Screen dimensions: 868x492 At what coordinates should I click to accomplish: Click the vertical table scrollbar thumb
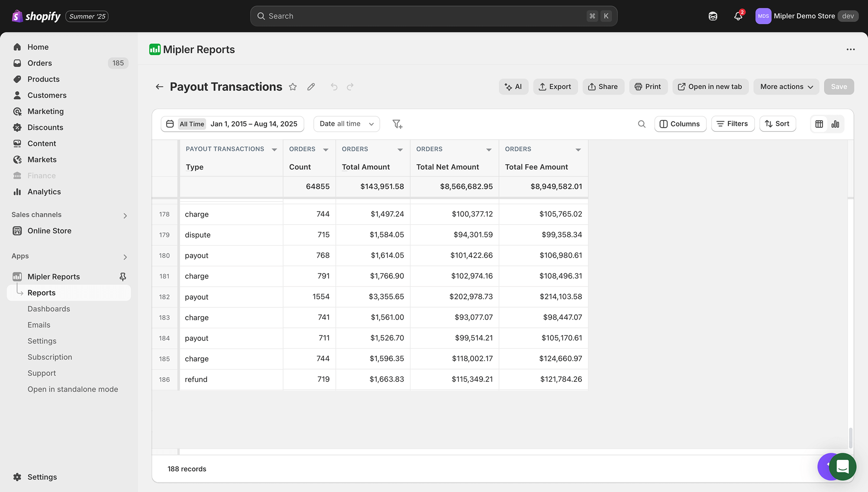(x=850, y=437)
